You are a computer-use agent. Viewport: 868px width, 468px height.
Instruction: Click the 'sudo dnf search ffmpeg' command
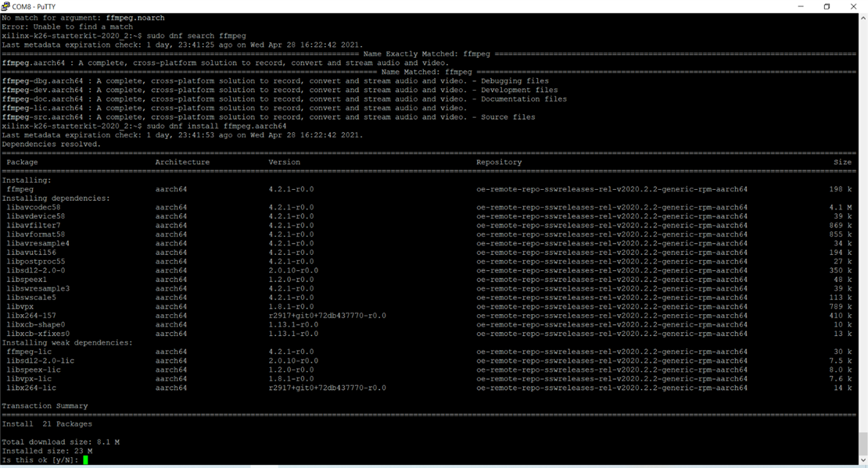point(196,36)
